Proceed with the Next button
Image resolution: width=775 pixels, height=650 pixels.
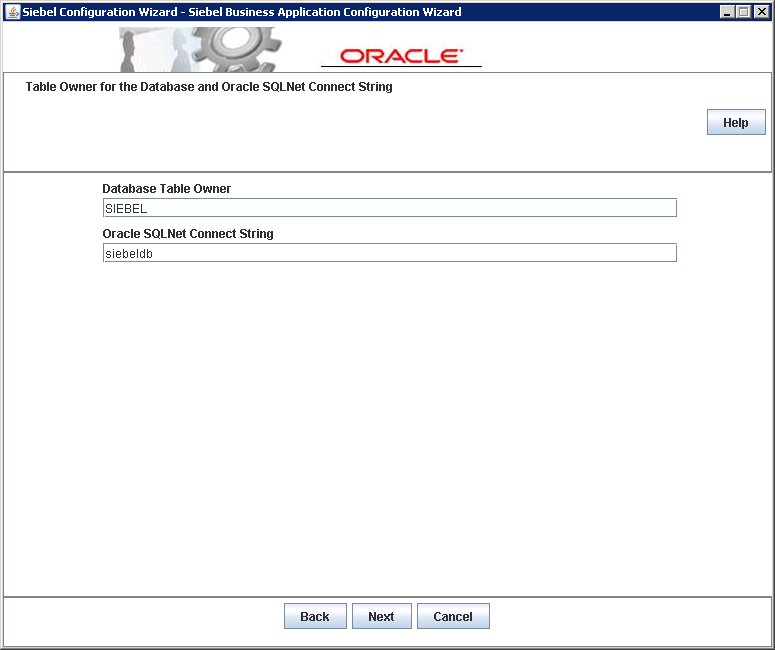(x=381, y=616)
